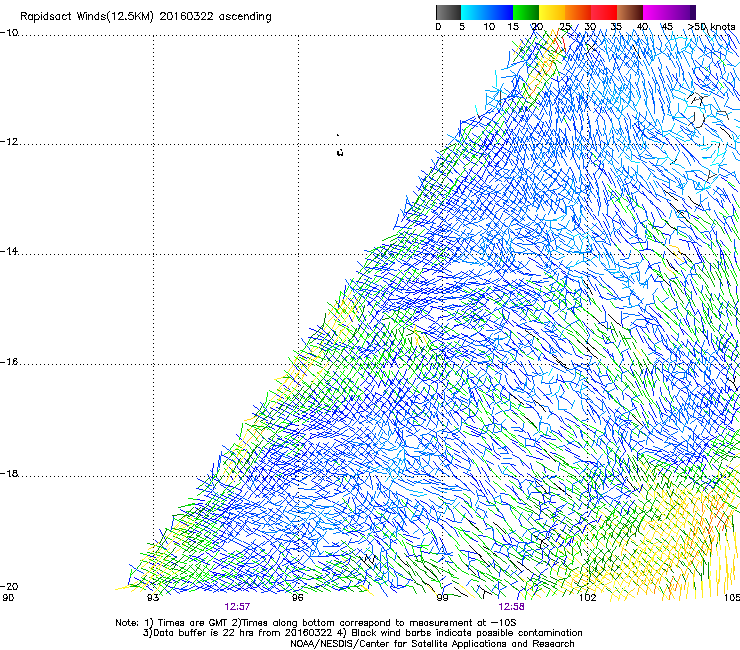Click the '99' longitude axis label
Image resolution: width=740 pixels, height=650 pixels.
442,598
